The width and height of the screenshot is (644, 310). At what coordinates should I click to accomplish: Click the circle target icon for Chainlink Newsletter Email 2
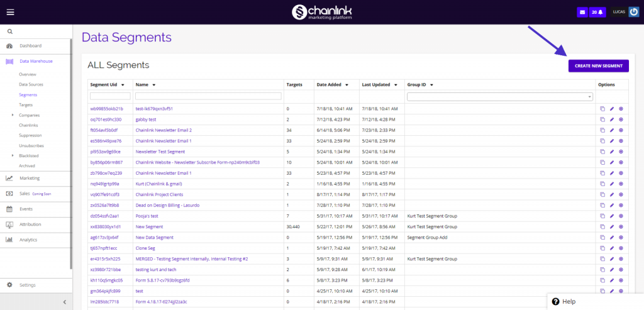coord(621,130)
